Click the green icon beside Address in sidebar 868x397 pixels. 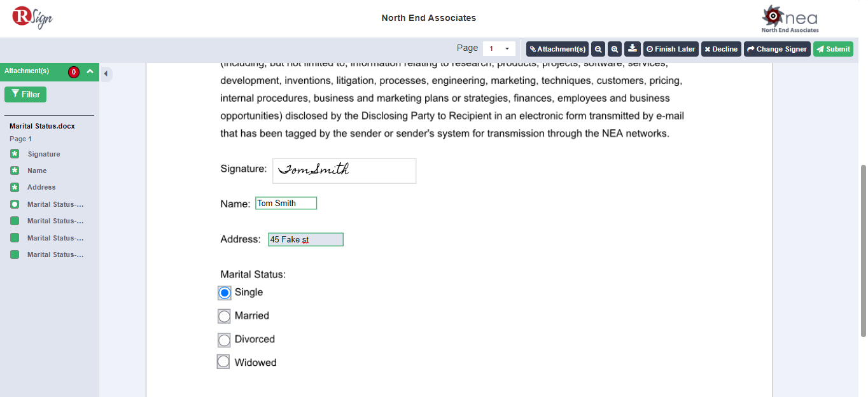point(15,187)
